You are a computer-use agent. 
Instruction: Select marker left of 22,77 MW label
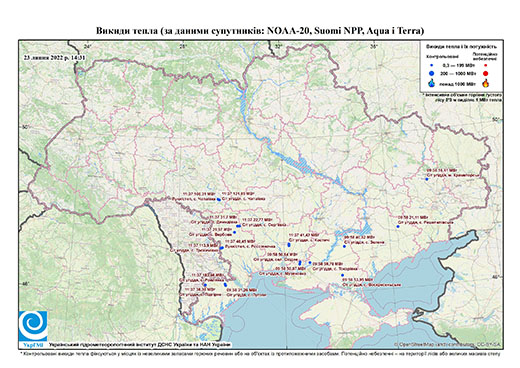[x=238, y=226]
